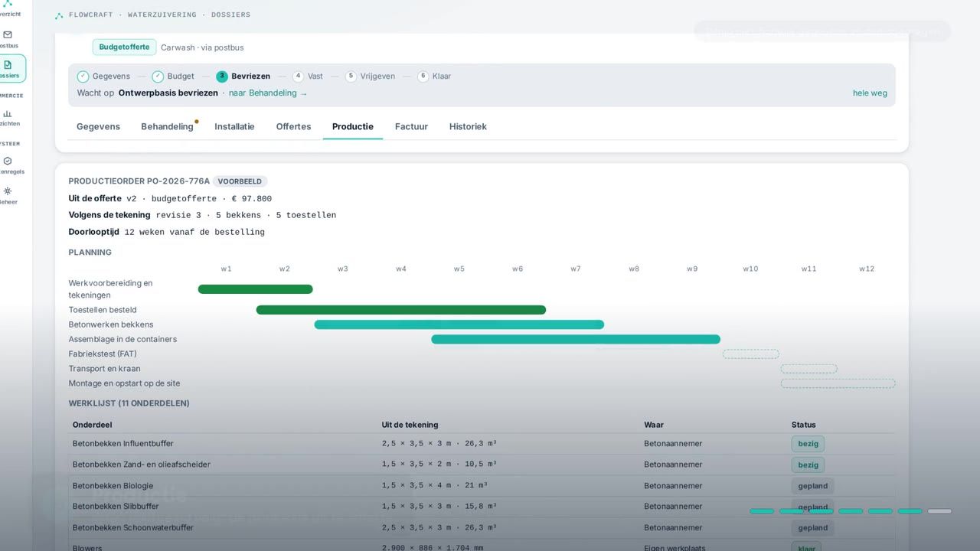Switch to the Behandeling tab

tap(167, 126)
